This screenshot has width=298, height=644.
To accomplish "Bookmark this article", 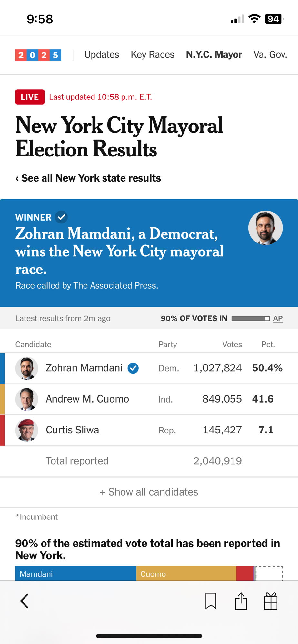I will (x=211, y=601).
